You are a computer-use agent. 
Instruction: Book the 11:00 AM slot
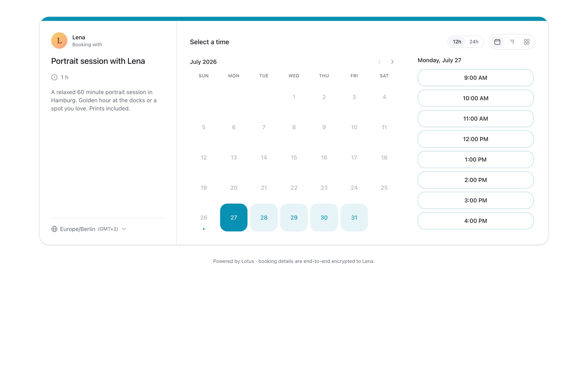475,119
